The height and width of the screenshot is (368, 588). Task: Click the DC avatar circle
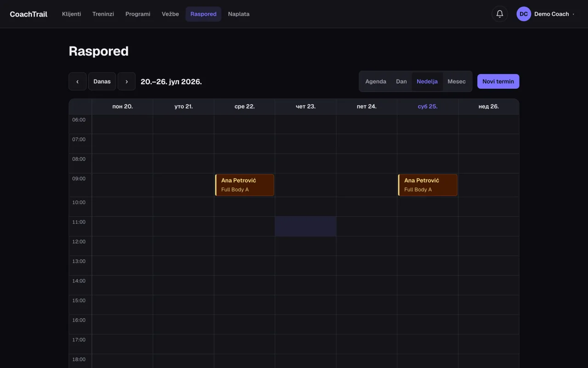pos(524,14)
